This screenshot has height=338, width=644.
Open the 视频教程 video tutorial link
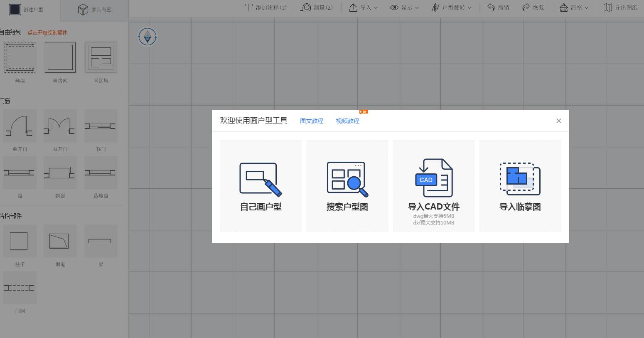348,121
